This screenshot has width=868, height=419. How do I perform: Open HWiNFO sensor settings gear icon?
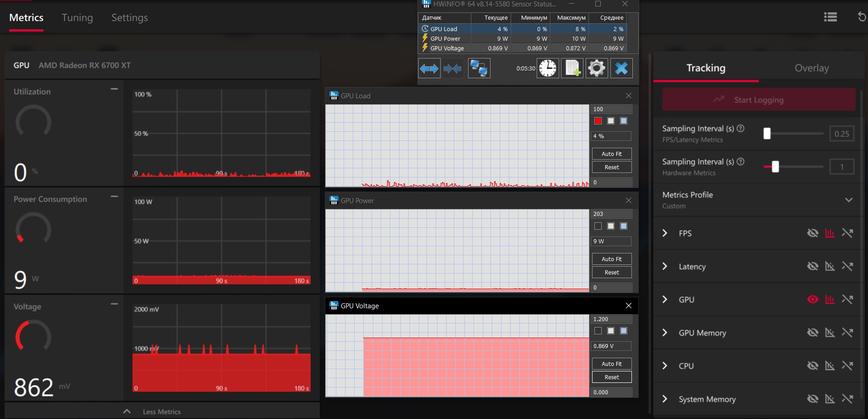click(x=597, y=69)
